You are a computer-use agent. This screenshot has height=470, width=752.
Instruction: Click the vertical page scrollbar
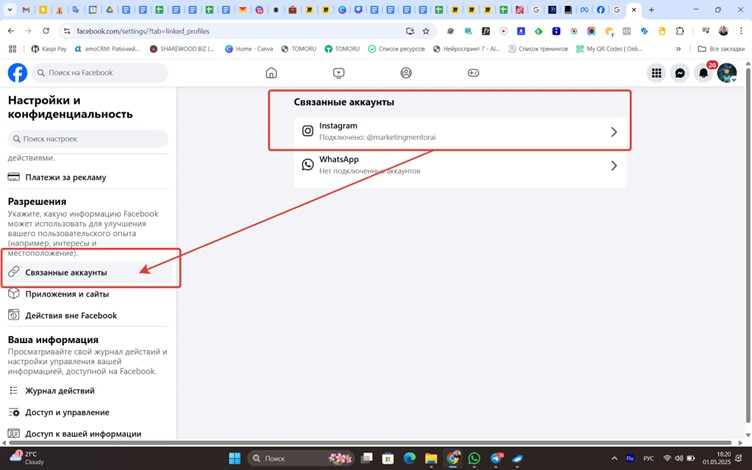(x=749, y=244)
